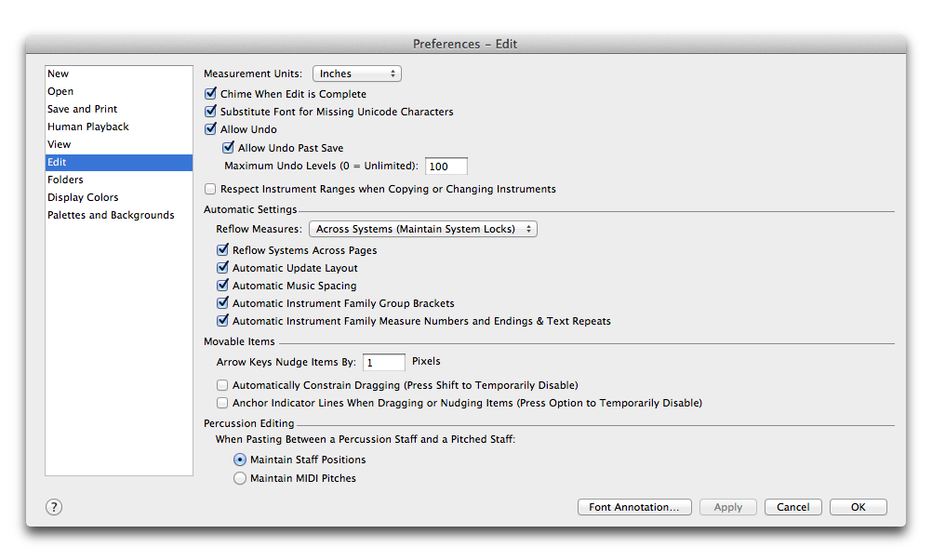Open "Save and Print" preferences
The image size is (932, 560).
pyautogui.click(x=82, y=109)
